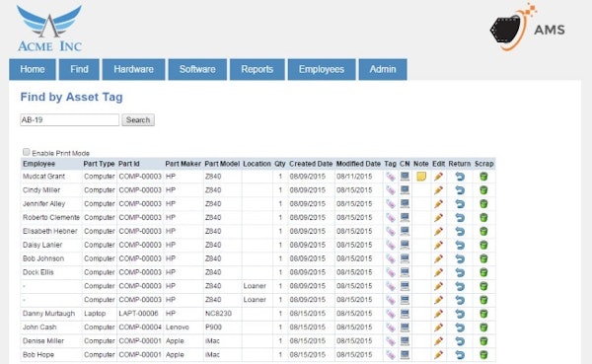Click the CN computer icon for John Cash

click(x=405, y=328)
